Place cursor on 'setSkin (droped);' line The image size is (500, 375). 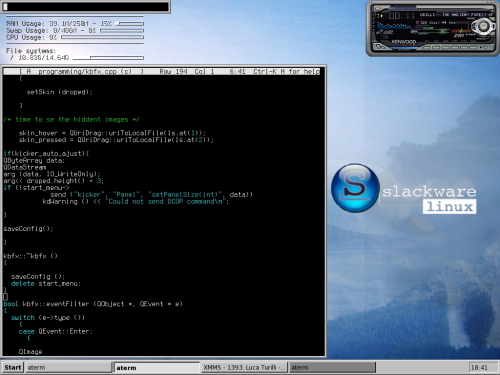click(59, 92)
